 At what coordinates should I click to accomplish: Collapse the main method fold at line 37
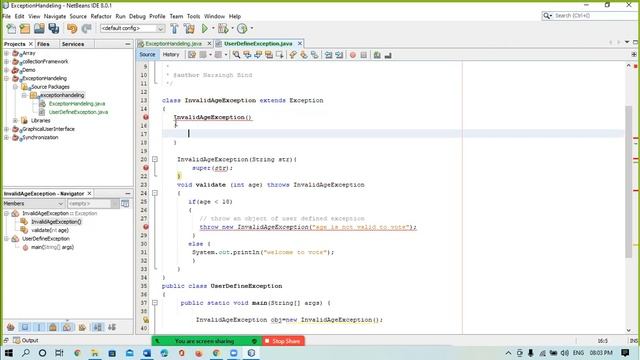155,303
